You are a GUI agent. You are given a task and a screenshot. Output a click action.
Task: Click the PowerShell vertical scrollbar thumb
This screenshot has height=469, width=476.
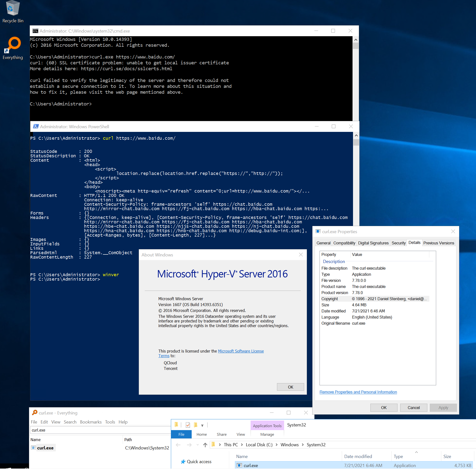click(x=356, y=142)
